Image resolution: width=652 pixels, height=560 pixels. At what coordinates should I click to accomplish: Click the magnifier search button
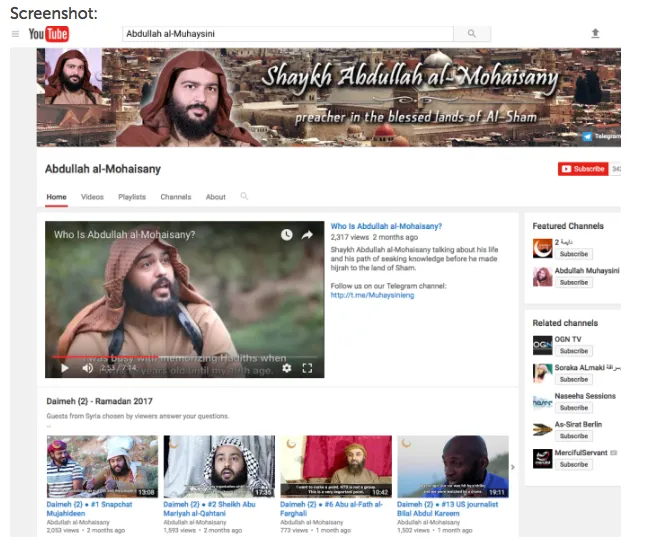click(x=472, y=34)
